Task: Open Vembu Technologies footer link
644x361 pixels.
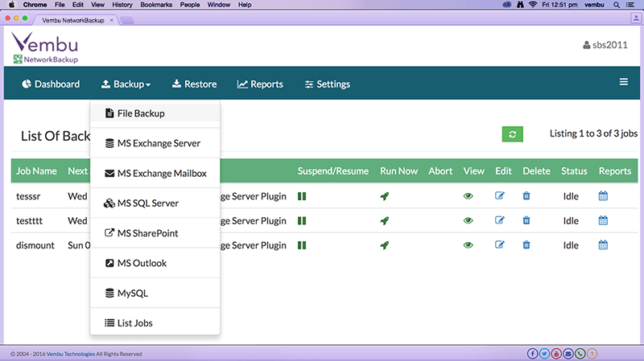Action: point(70,354)
